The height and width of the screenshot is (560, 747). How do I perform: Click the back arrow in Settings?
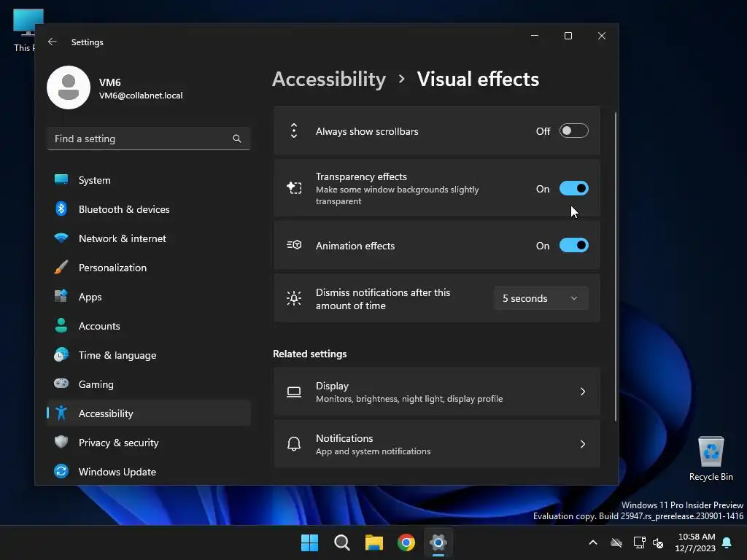point(53,42)
